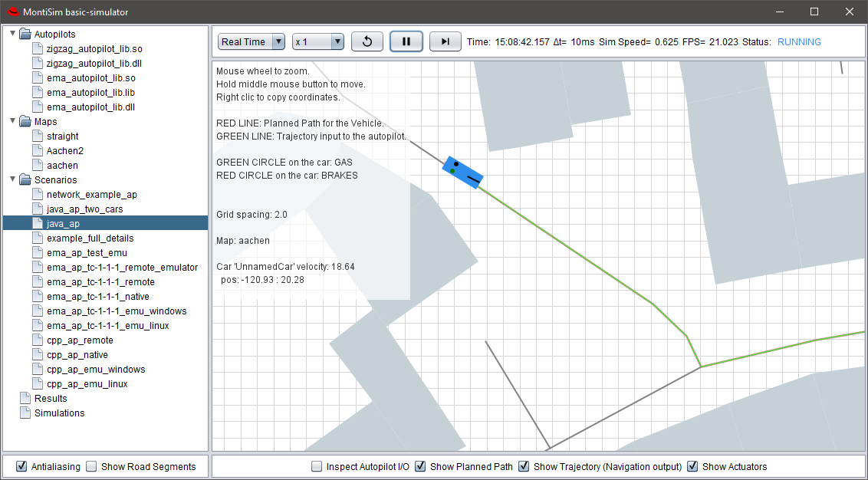The width and height of the screenshot is (868, 480).
Task: Uncheck Show Planned Path option
Action: pyautogui.click(x=420, y=466)
